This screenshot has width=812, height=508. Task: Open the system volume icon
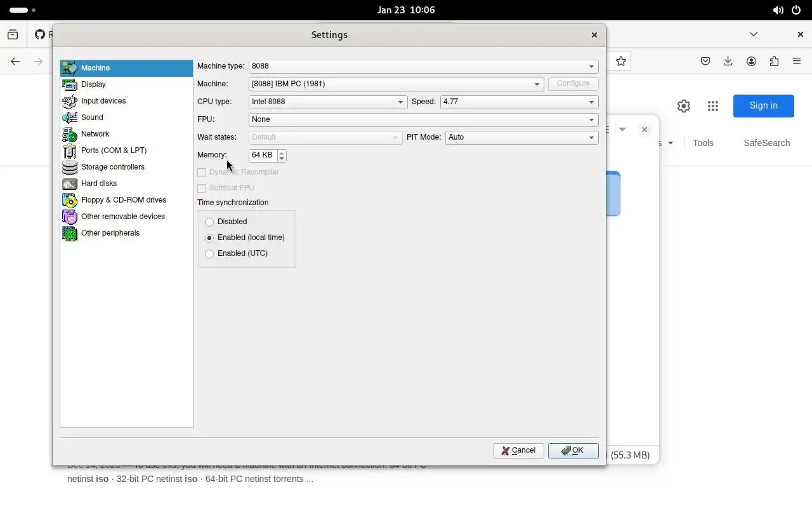pos(778,10)
